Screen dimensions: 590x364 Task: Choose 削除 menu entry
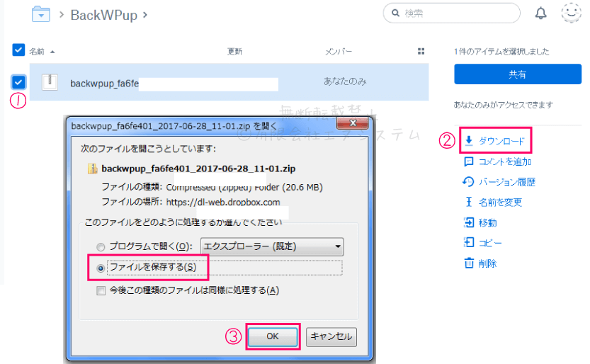pyautogui.click(x=487, y=263)
